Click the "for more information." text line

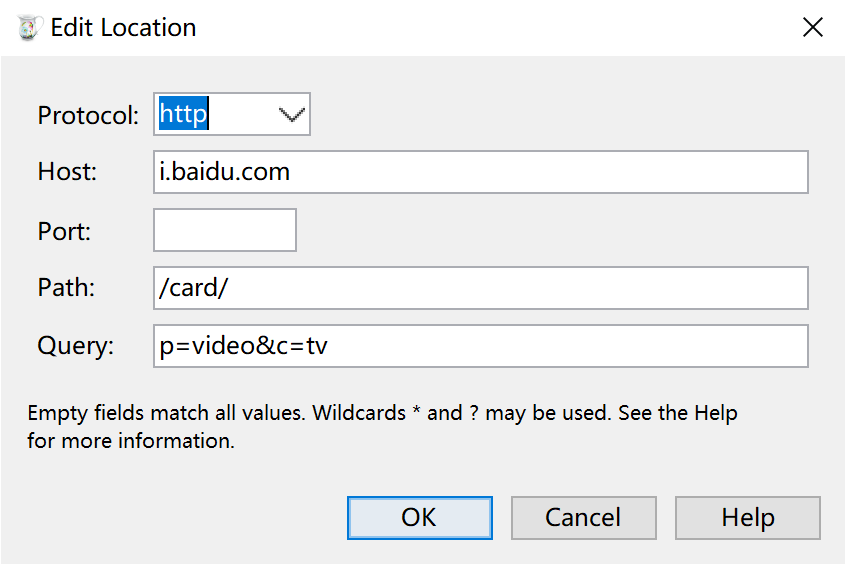[131, 441]
